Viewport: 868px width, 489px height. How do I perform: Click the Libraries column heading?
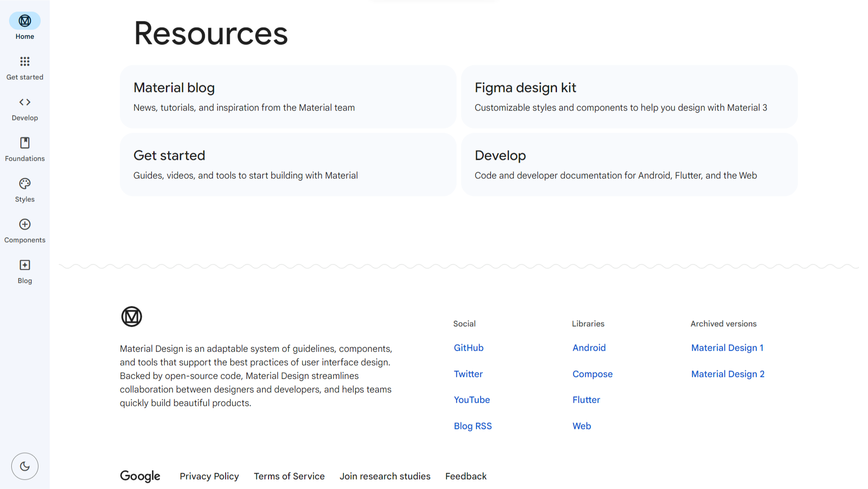tap(588, 324)
